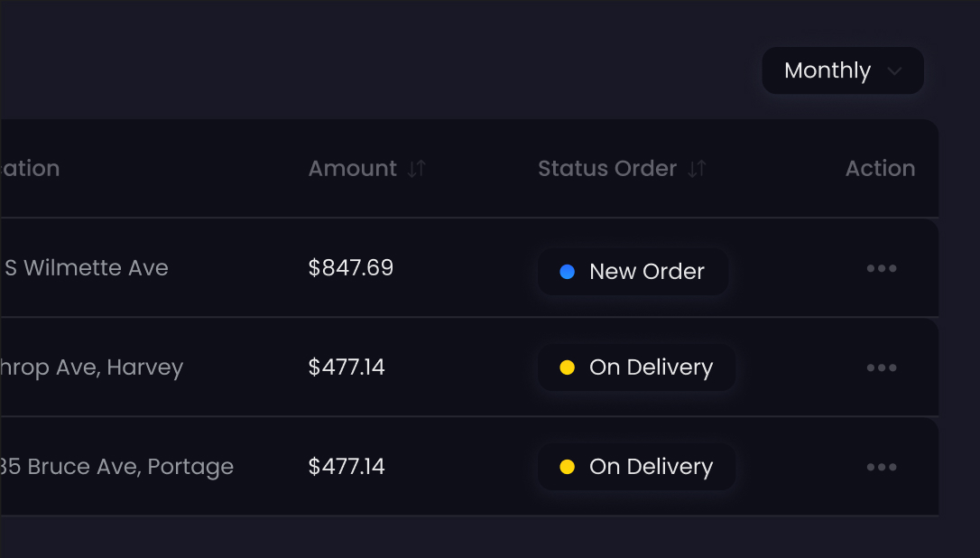Click yellow status dot on Portage row

coord(568,467)
